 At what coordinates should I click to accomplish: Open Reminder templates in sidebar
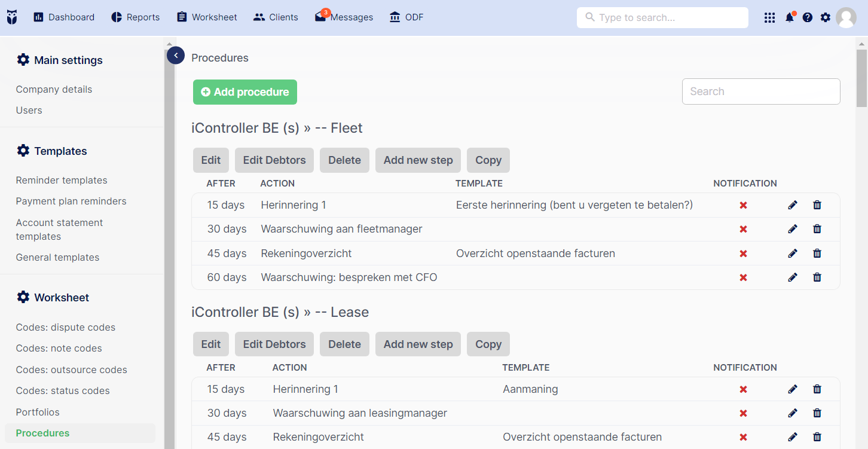[x=62, y=180]
